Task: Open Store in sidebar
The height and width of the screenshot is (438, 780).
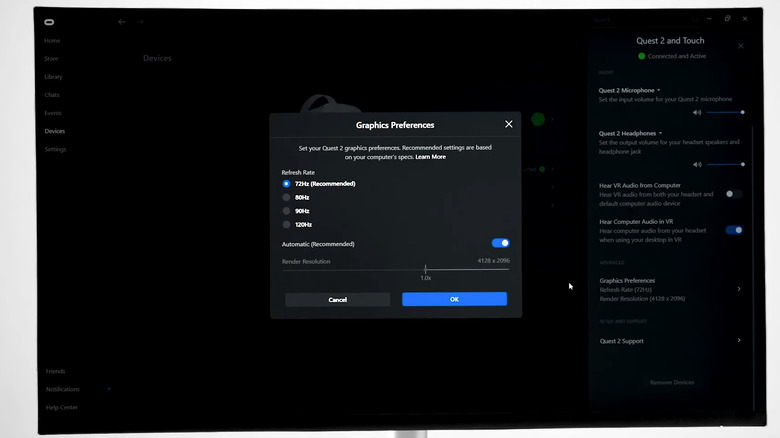Action: (51, 59)
